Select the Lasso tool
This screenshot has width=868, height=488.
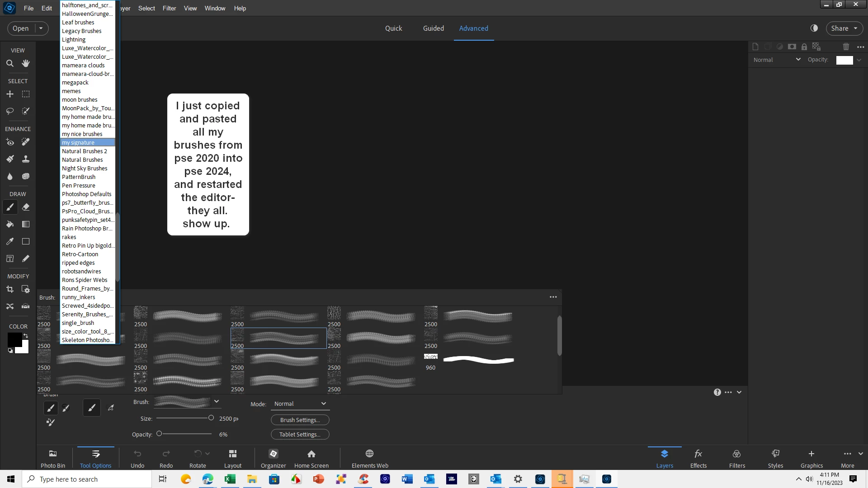pos(10,111)
